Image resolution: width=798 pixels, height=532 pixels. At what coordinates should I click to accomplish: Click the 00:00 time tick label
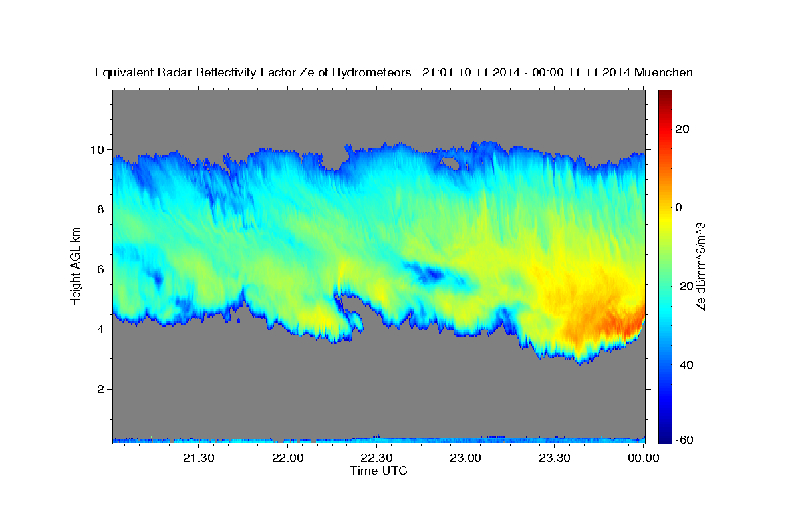pyautogui.click(x=644, y=458)
